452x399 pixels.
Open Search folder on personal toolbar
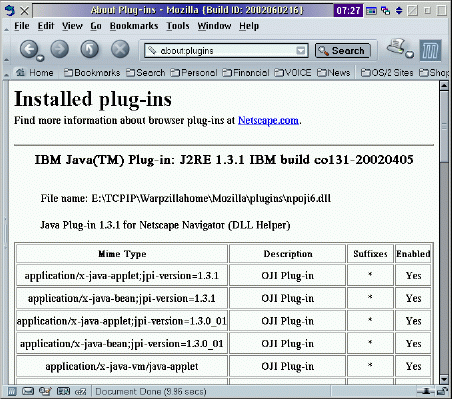tap(146, 72)
